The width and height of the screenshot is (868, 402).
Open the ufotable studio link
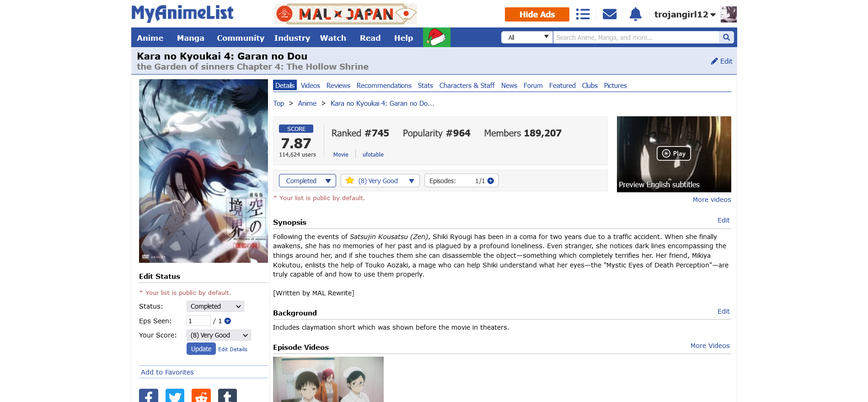coord(373,155)
